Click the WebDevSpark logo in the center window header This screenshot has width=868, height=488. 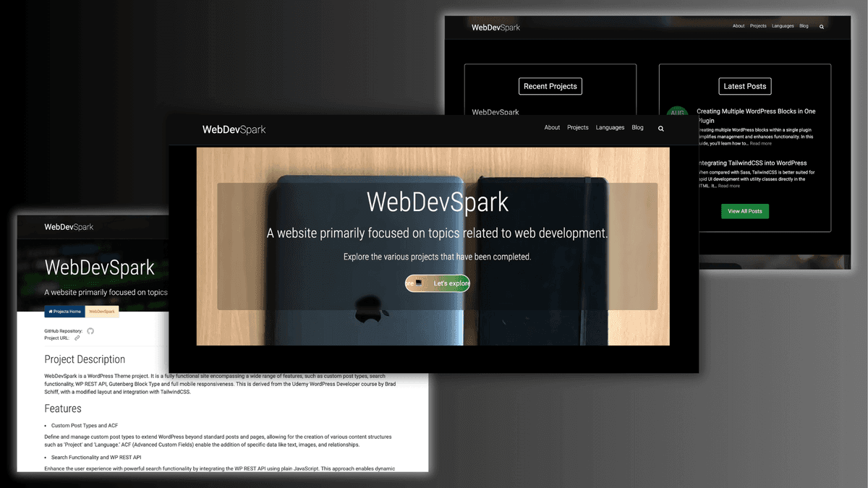234,129
